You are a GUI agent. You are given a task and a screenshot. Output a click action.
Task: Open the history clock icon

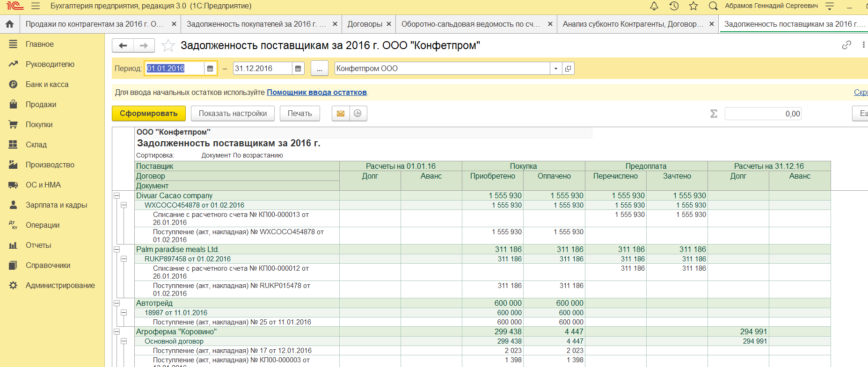[674, 6]
